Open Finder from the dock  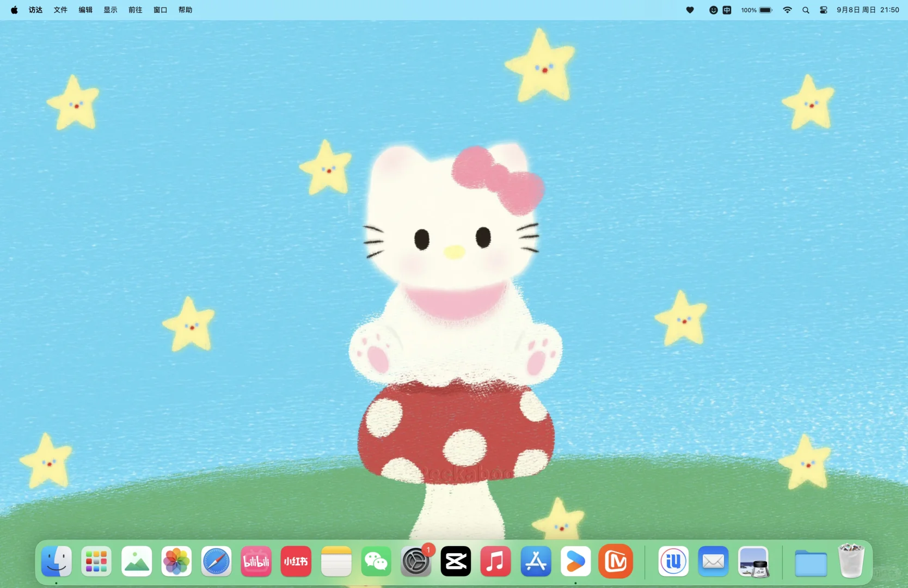click(x=57, y=561)
